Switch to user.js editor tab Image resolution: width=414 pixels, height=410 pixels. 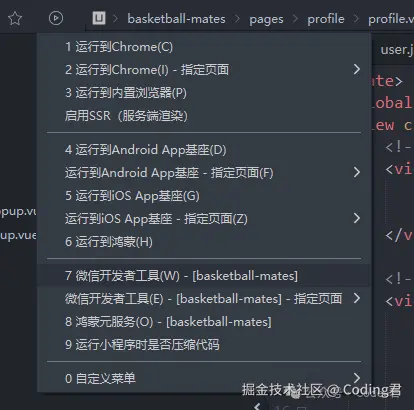[396, 50]
